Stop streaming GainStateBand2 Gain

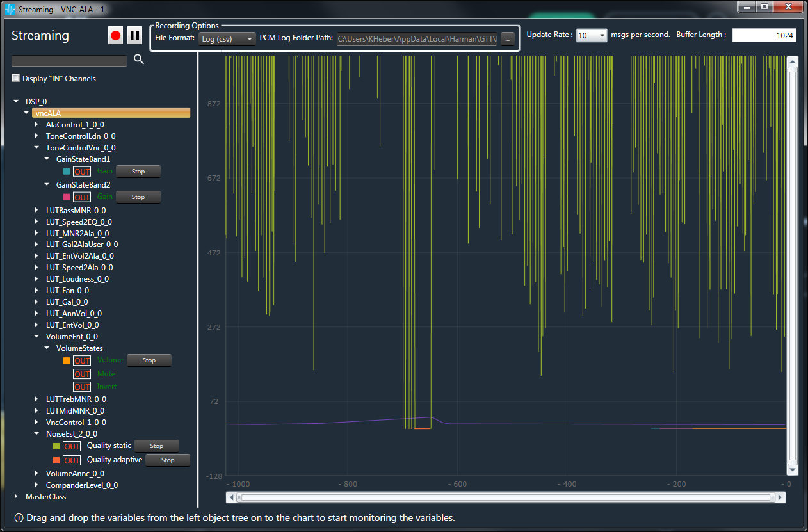138,197
